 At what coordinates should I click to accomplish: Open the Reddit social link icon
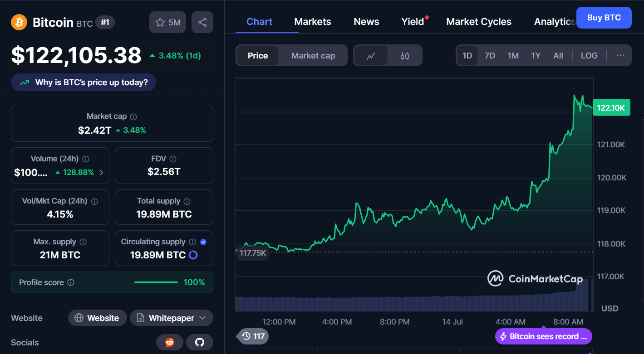pos(170,343)
